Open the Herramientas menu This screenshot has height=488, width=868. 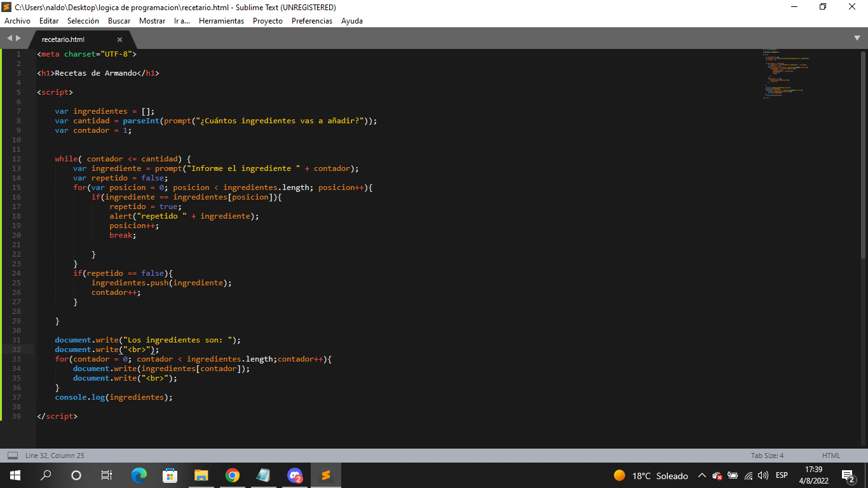pyautogui.click(x=221, y=21)
